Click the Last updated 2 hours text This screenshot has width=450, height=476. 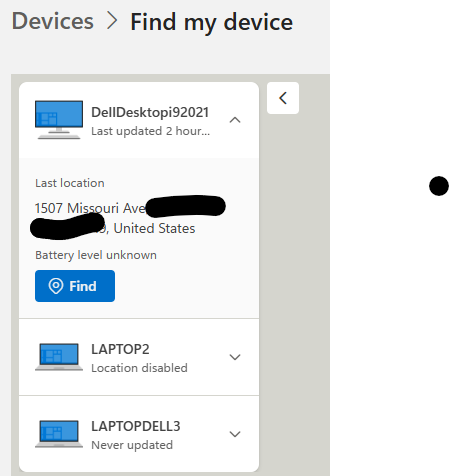[x=151, y=131]
